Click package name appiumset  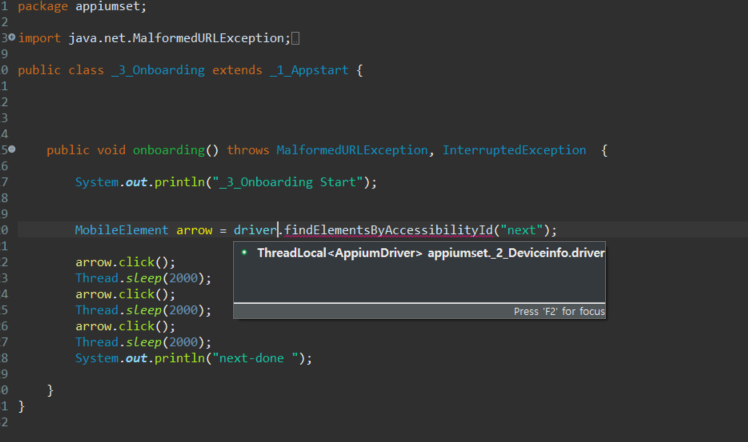(107, 7)
